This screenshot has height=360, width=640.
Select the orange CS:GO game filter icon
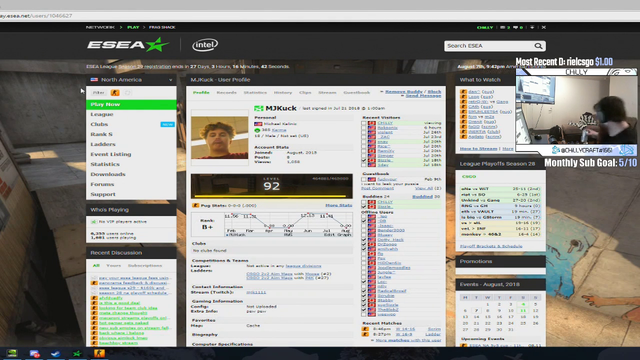115,93
